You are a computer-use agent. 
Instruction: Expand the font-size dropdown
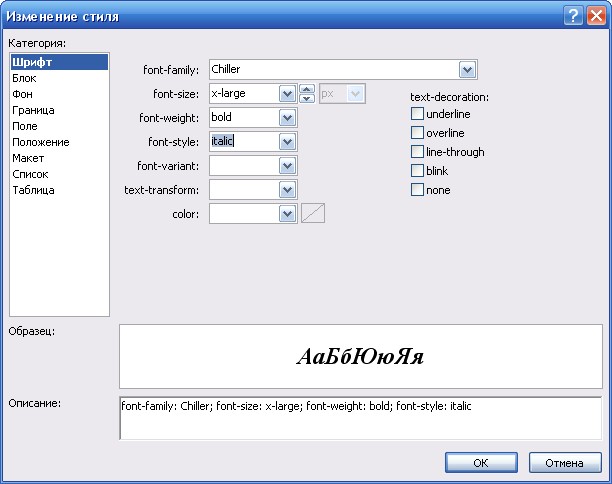click(x=287, y=94)
